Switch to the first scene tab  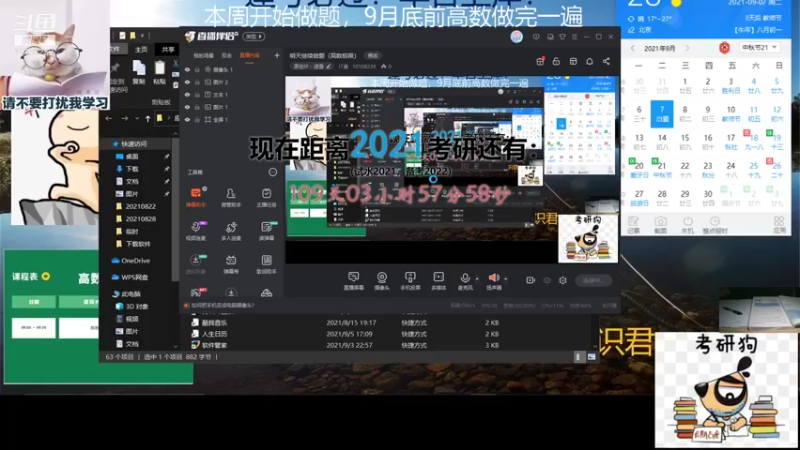pos(204,55)
